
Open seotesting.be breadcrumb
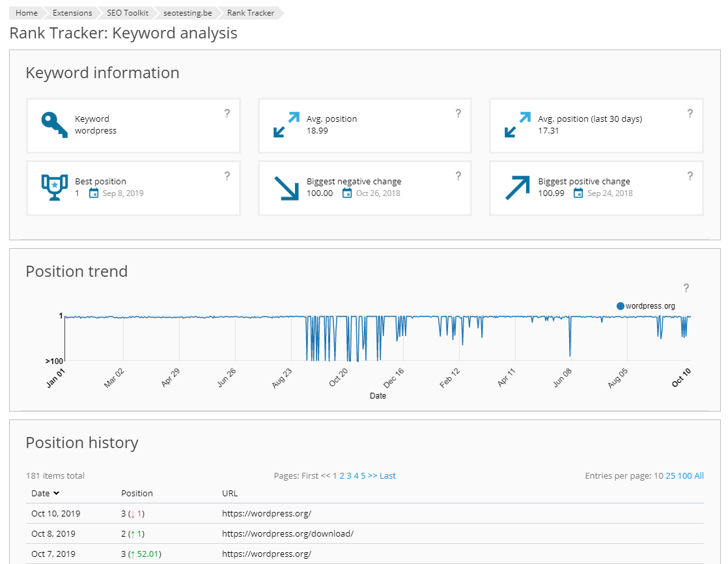click(x=188, y=13)
